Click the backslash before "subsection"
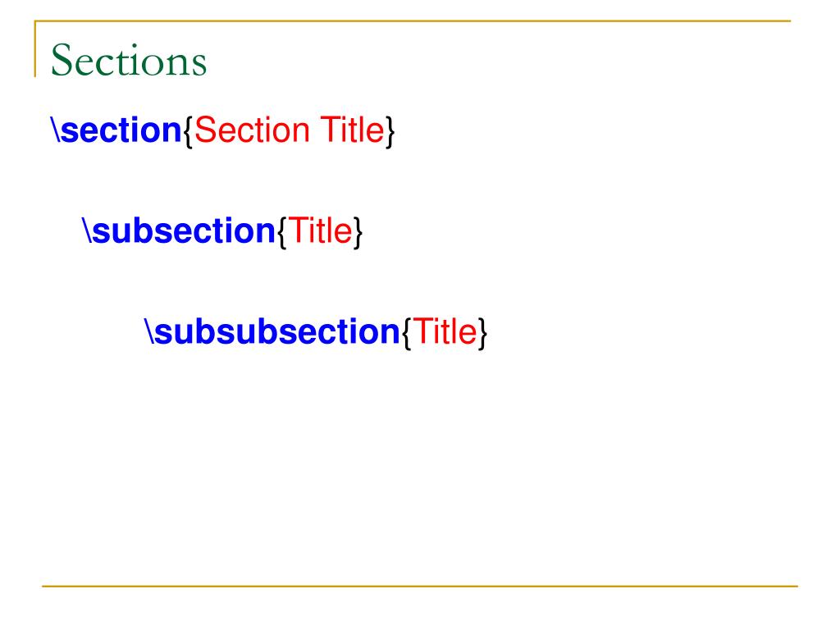 click(x=87, y=231)
